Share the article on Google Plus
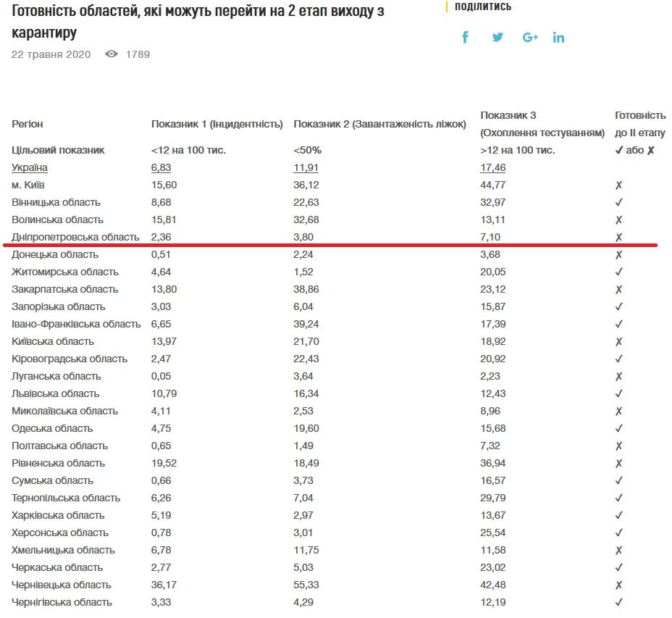Viewport: 672px width, 618px height. click(x=530, y=38)
